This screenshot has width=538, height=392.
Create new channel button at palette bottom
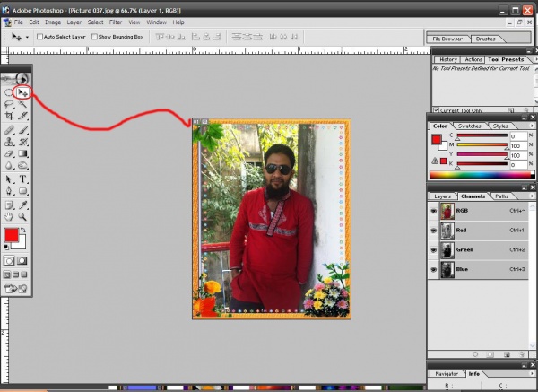(507, 354)
